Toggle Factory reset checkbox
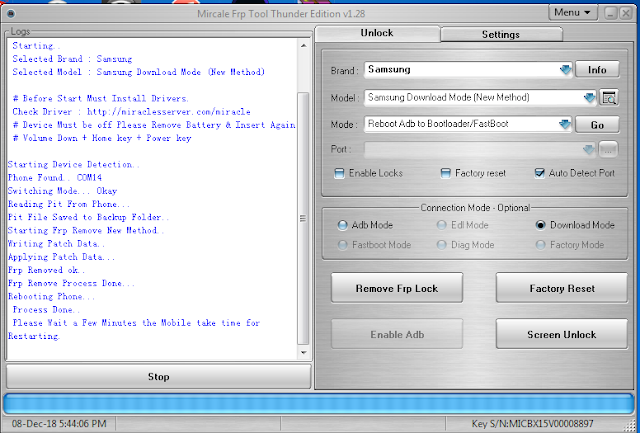 click(x=445, y=173)
